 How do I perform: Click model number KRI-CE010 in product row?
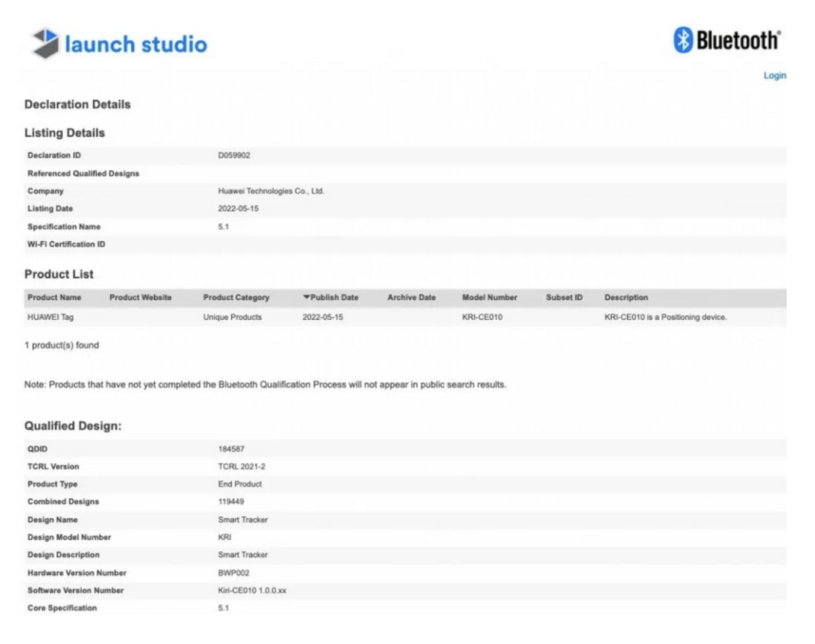tap(482, 317)
